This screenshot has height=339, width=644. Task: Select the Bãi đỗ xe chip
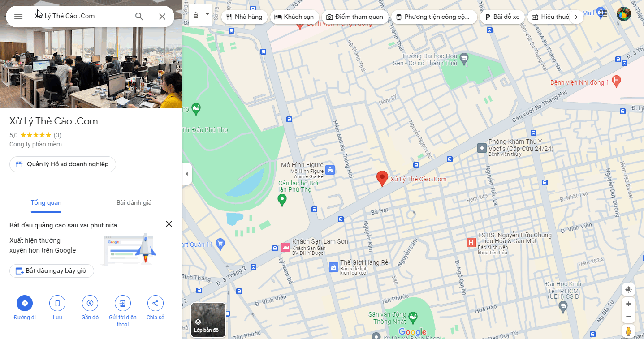(502, 17)
